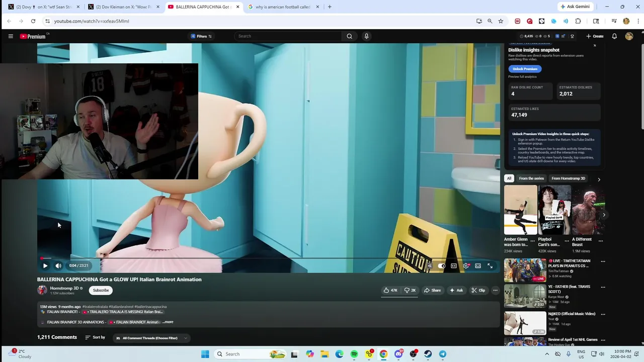This screenshot has width=644, height=362.
Task: Open the Filters dropdown near search
Action: [x=201, y=36]
